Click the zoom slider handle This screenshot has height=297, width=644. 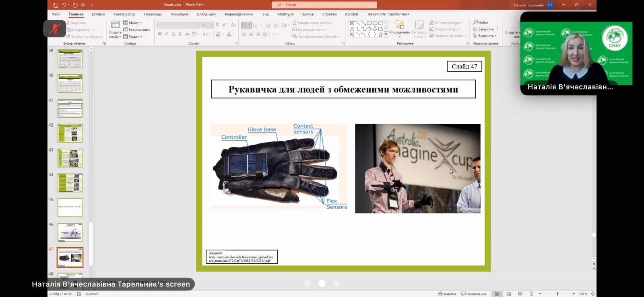pyautogui.click(x=557, y=294)
